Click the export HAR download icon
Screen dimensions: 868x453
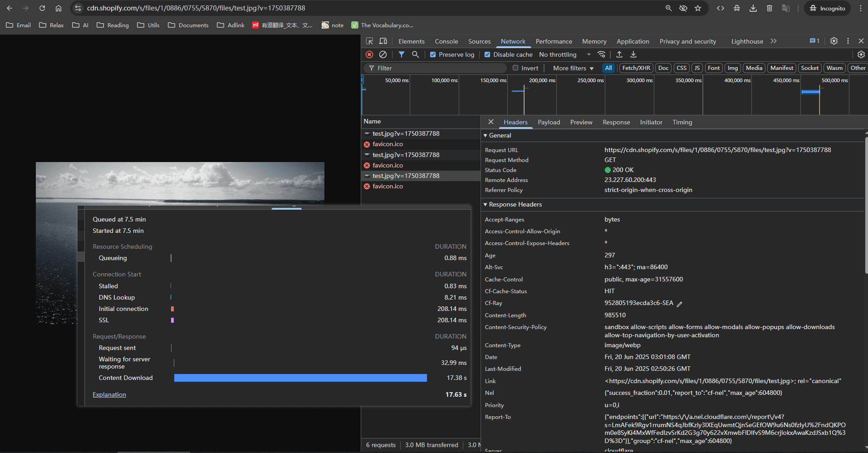click(633, 54)
